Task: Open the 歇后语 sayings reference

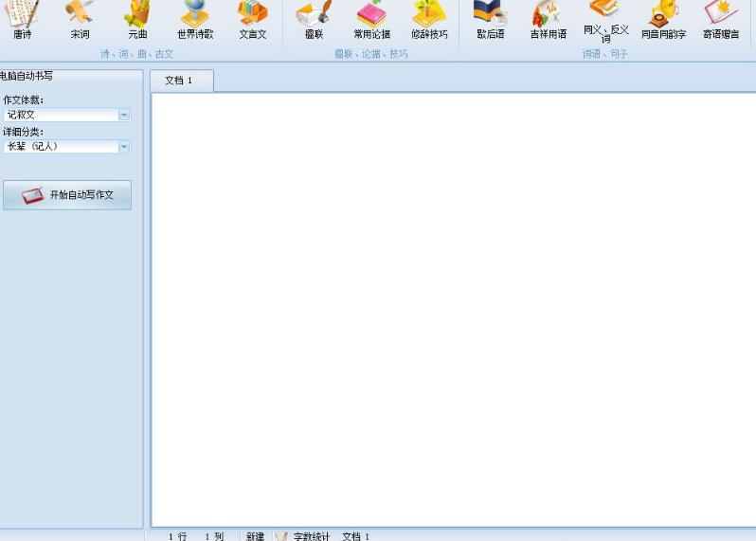Action: pos(490,19)
